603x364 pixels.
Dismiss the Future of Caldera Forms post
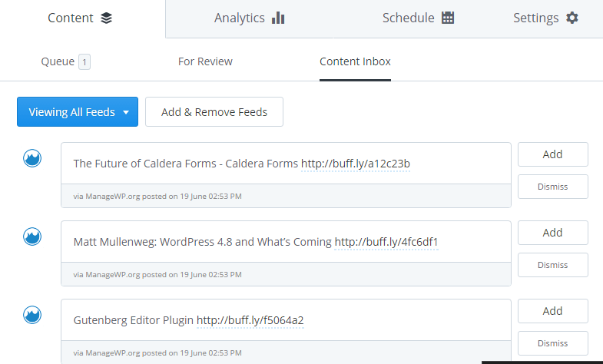coord(552,187)
